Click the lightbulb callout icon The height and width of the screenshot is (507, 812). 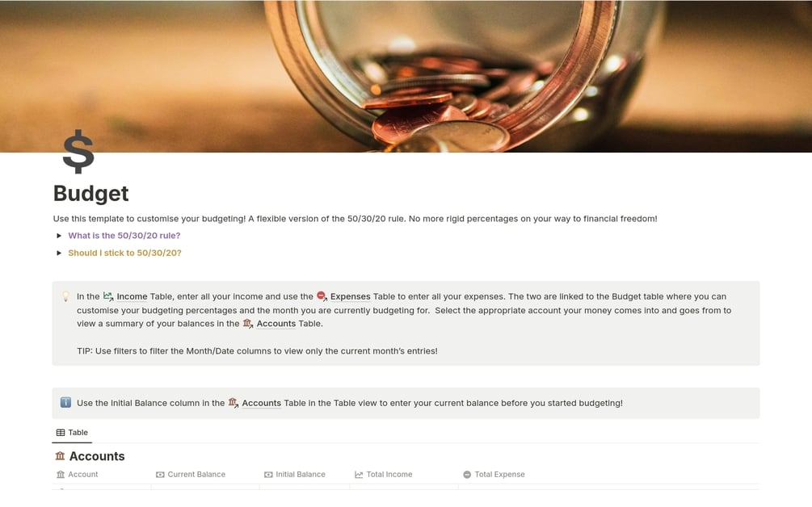click(x=65, y=296)
